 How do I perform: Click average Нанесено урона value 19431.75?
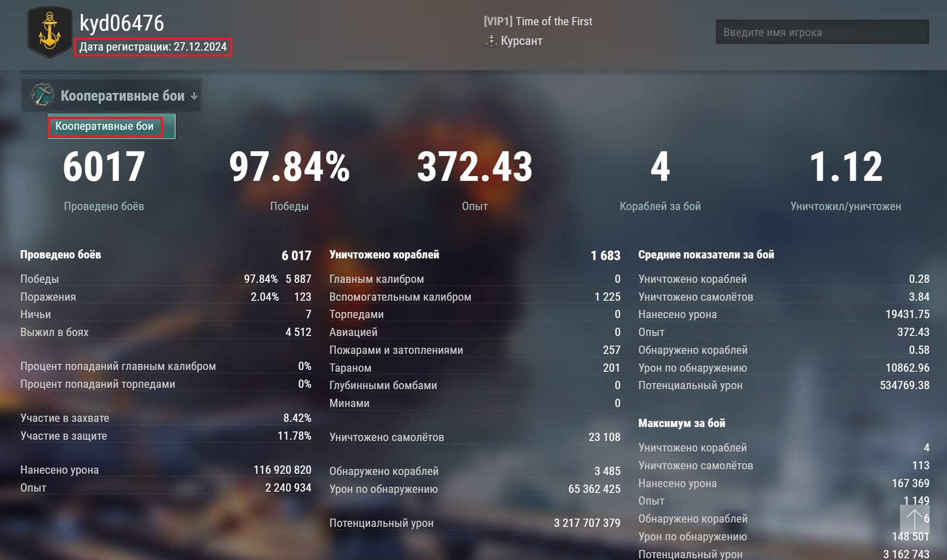[907, 314]
